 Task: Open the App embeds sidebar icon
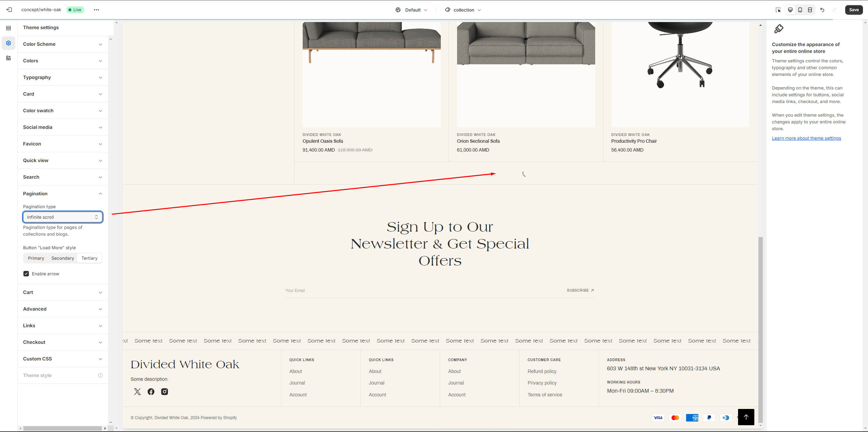coord(8,58)
